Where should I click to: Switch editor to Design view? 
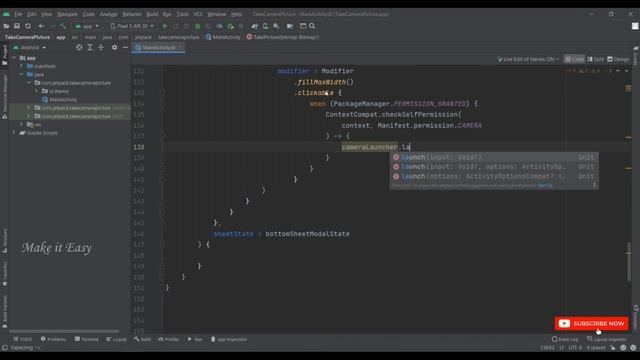[x=618, y=59]
